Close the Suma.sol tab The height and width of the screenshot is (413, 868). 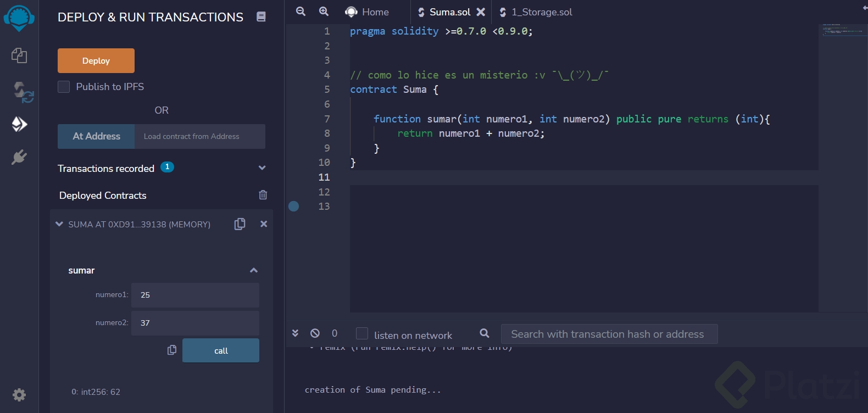pos(481,12)
